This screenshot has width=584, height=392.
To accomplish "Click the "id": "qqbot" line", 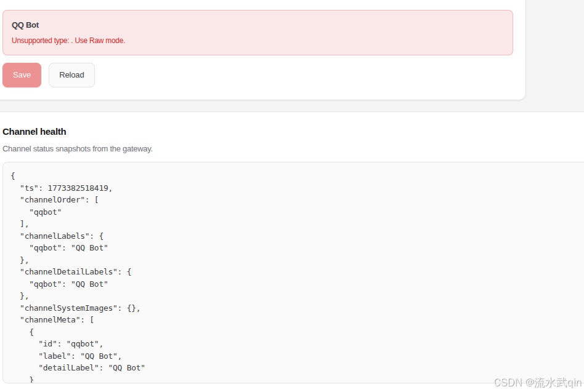I will pos(71,344).
